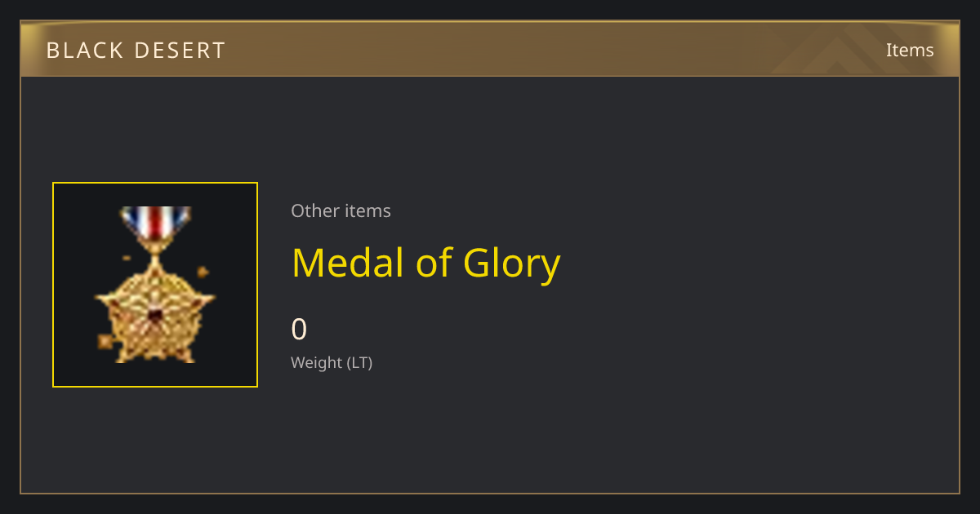Click the golden header banner bar

click(x=490, y=49)
